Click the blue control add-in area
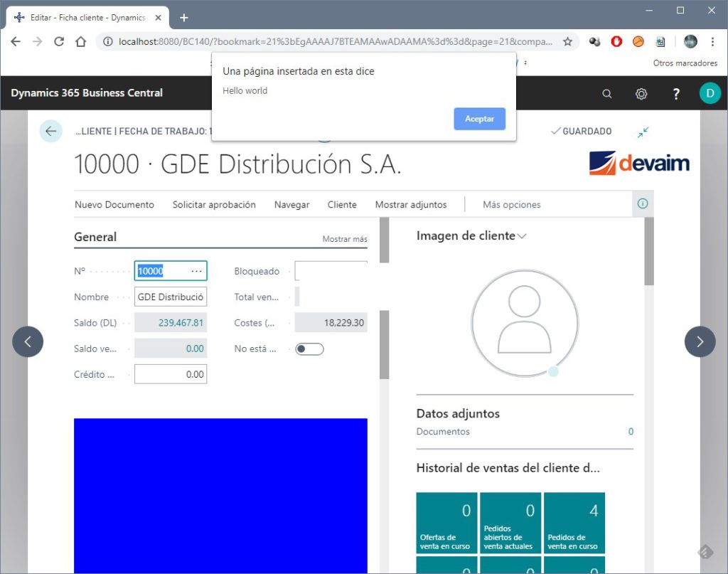 220,496
